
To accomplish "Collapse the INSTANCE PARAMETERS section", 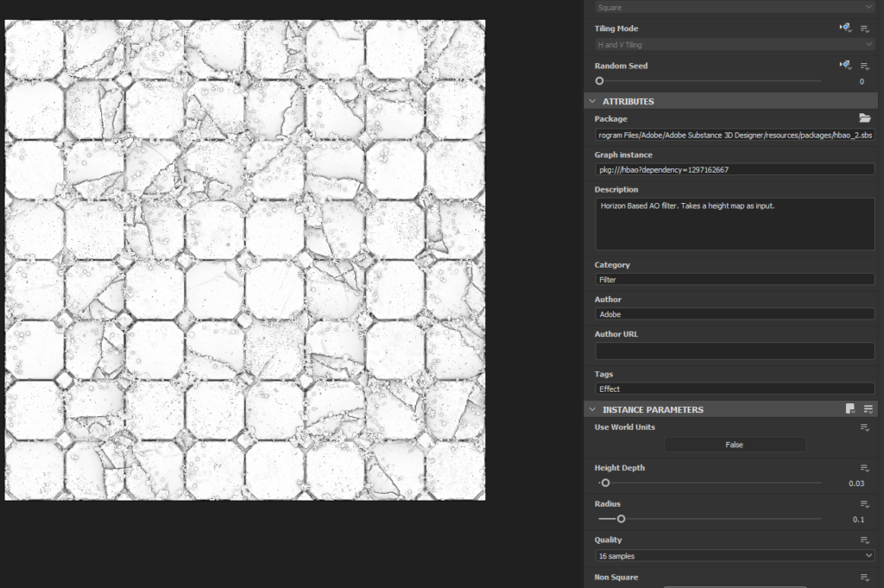I will click(x=592, y=409).
